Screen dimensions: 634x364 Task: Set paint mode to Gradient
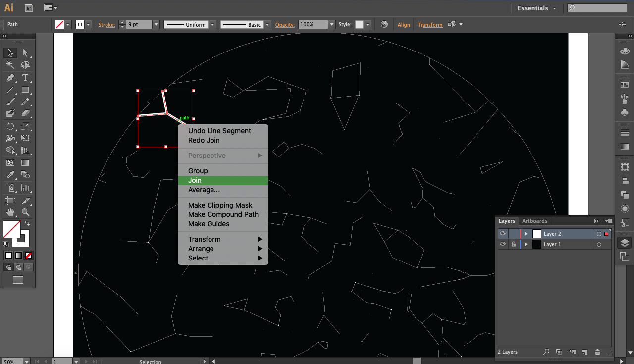pyautogui.click(x=18, y=256)
